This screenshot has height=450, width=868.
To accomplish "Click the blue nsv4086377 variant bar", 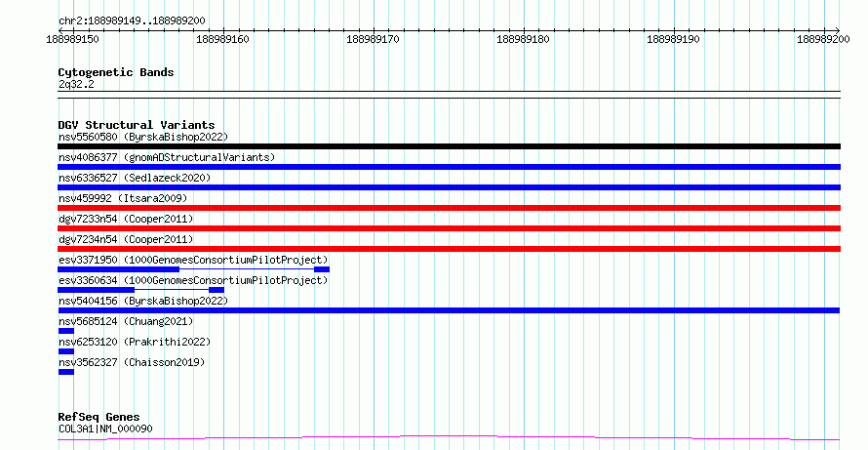I will (x=449, y=167).
